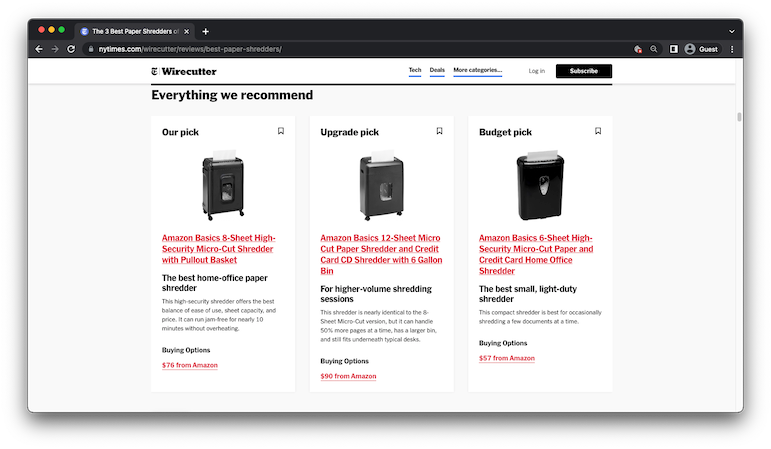The image size is (771, 449).
Task: Open the Guest profile menu
Action: tap(701, 49)
